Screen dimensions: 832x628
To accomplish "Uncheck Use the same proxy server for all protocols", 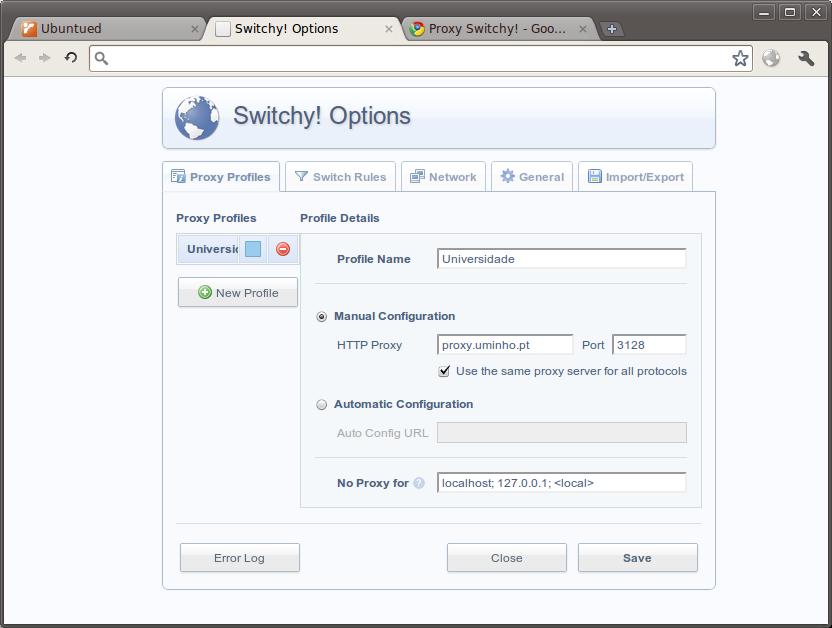I will tap(445, 371).
